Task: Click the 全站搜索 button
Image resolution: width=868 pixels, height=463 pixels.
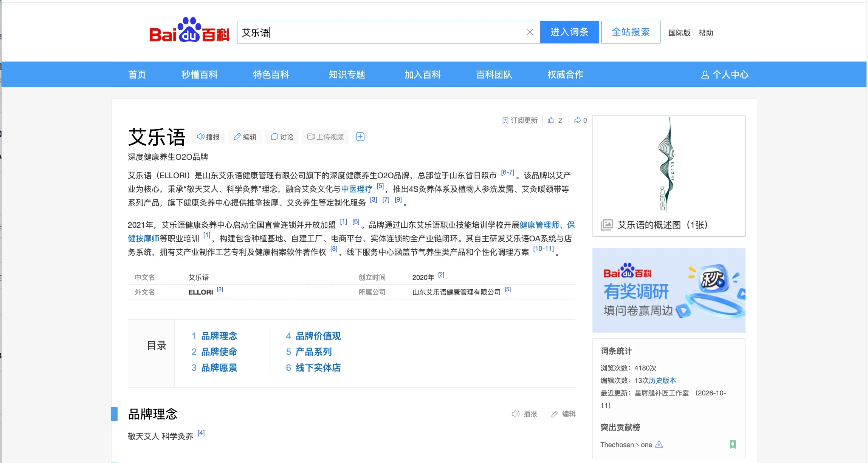Action: (631, 32)
